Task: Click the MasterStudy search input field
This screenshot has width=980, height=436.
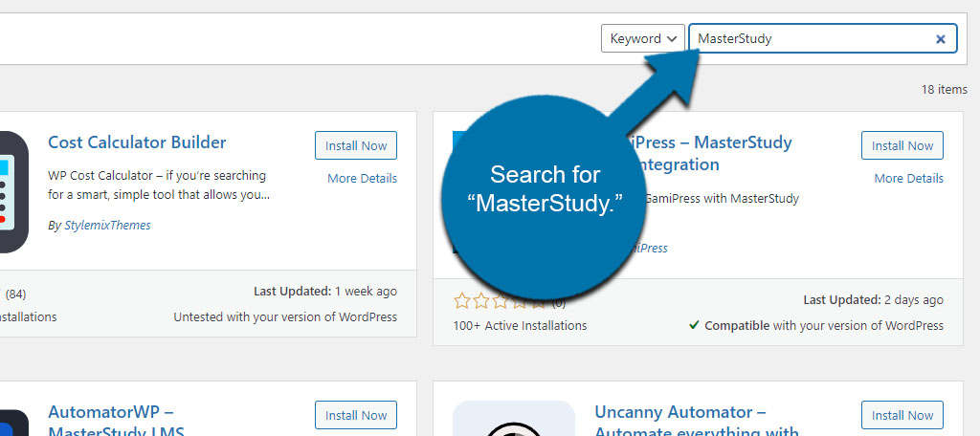Action: point(822,38)
